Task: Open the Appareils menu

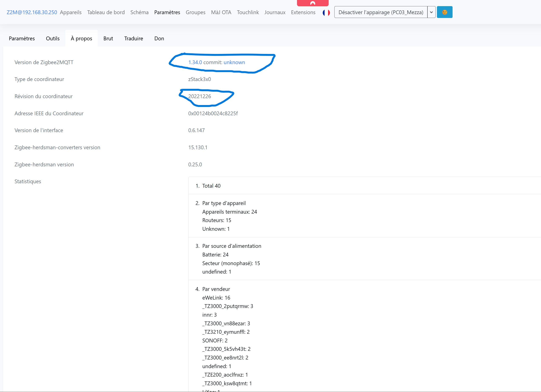Action: point(71,12)
